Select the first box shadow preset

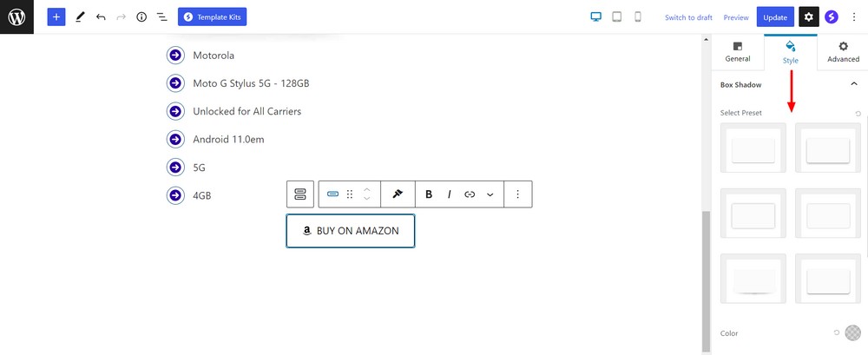click(753, 148)
